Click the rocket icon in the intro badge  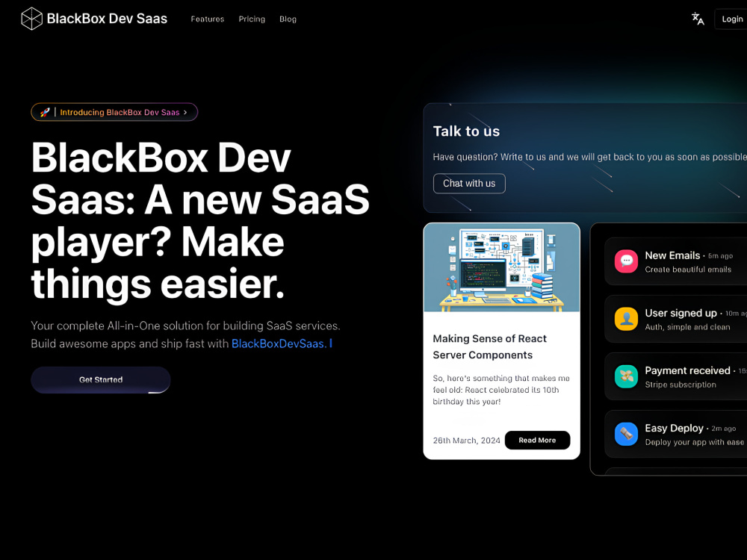[x=45, y=113]
